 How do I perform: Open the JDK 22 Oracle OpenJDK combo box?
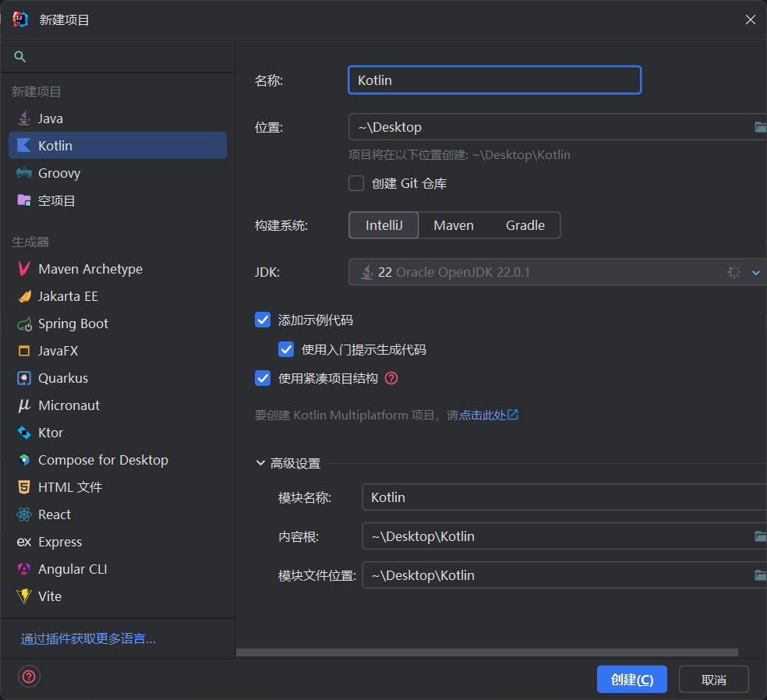557,272
